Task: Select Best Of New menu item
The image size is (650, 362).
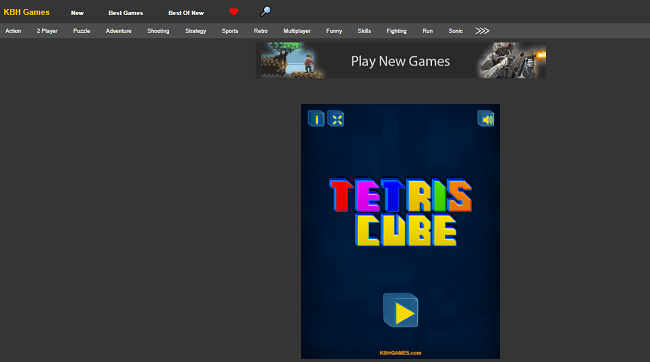Action: click(x=186, y=13)
